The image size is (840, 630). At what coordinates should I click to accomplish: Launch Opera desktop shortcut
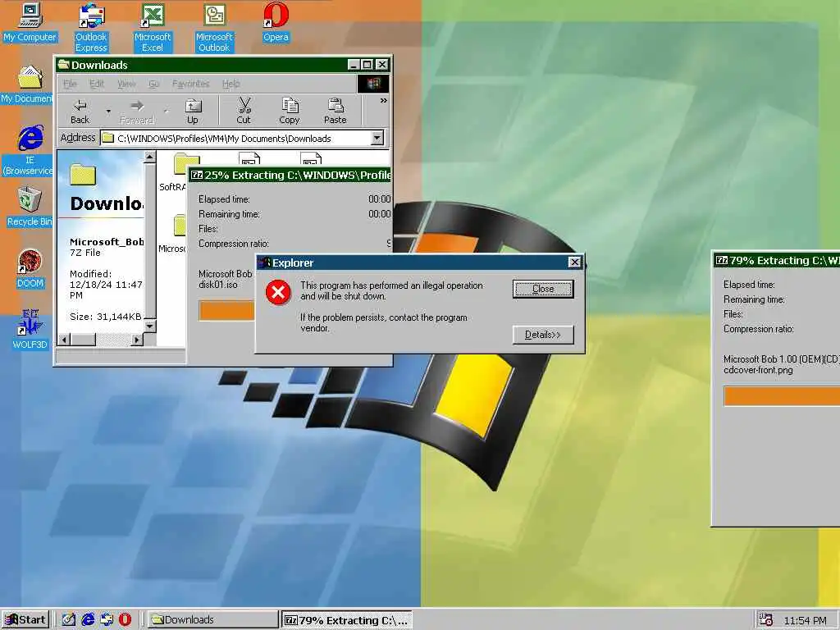point(276,22)
